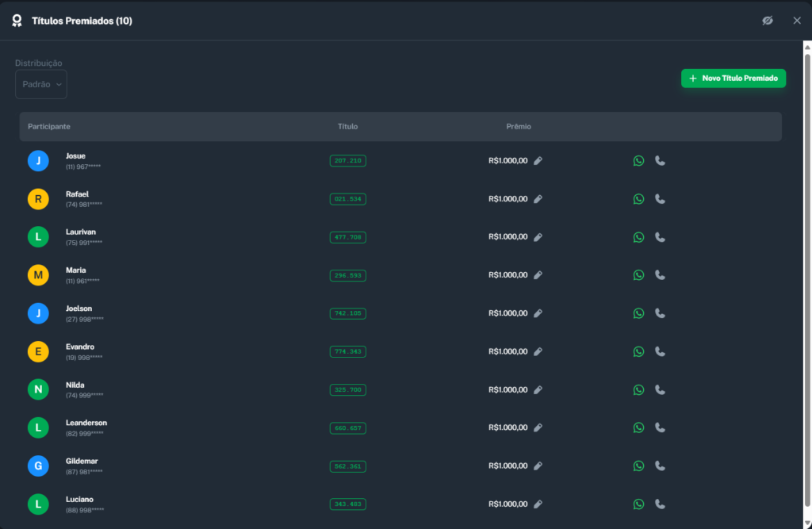Click the phone icon for Rafael
Image resolution: width=812 pixels, height=529 pixels.
(x=660, y=199)
